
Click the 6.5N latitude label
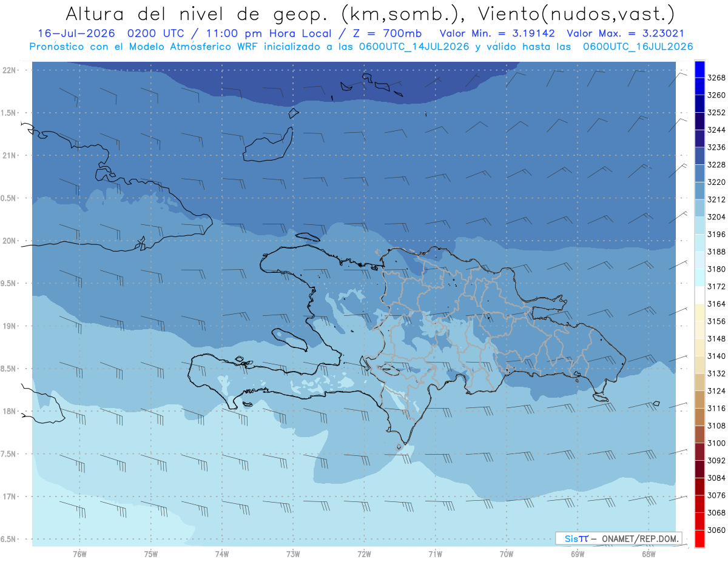[x=9, y=540]
